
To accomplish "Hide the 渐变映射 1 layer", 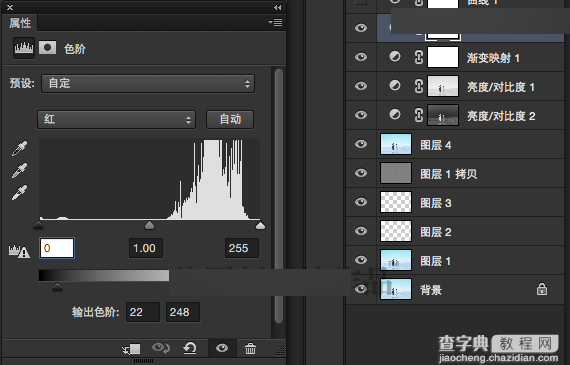I will pos(361,57).
